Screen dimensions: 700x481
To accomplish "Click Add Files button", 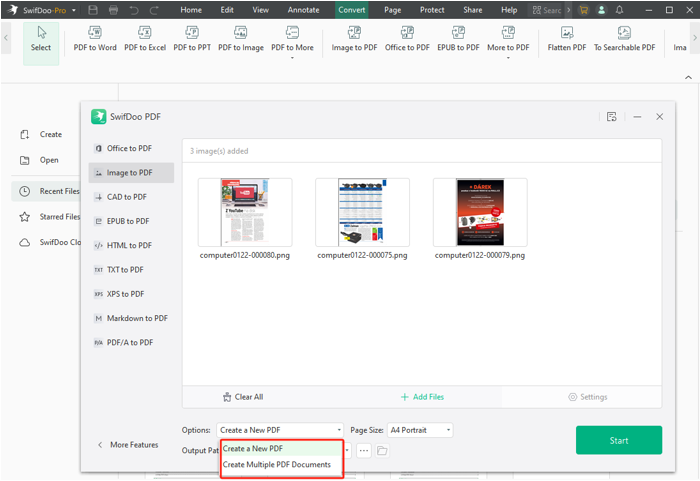I will point(422,397).
